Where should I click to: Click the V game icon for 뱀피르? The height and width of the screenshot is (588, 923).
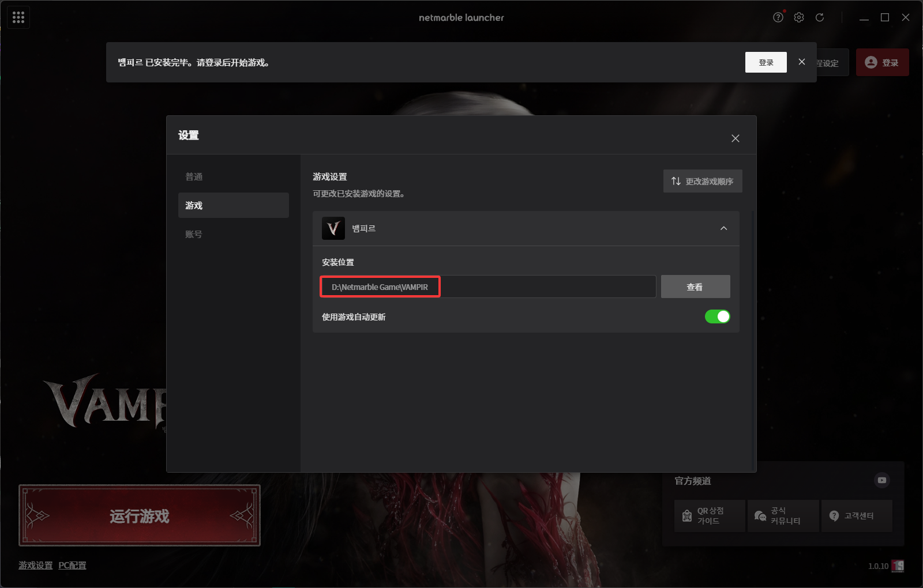333,228
